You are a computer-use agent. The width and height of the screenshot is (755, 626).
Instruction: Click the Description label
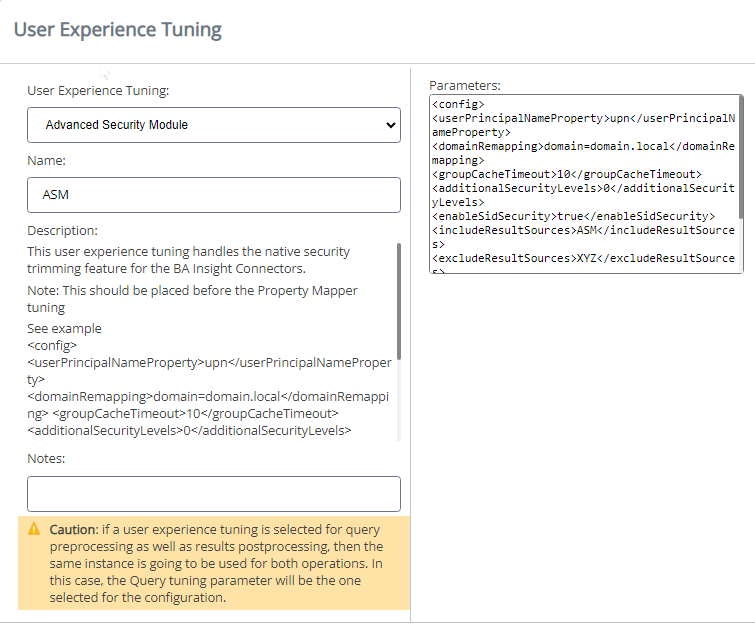click(62, 230)
